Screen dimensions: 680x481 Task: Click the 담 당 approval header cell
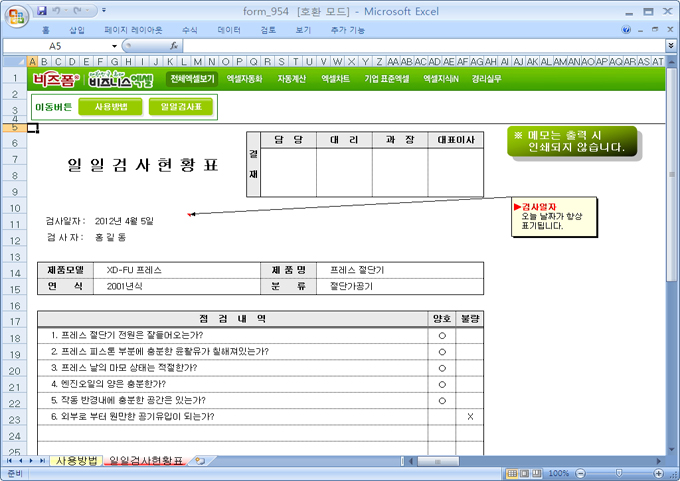[x=288, y=140]
